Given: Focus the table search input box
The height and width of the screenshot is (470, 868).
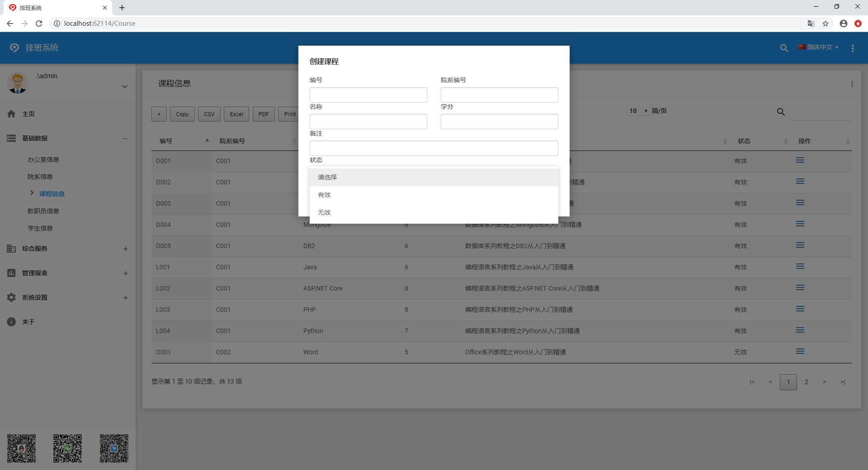Looking at the screenshot, I should [x=821, y=112].
